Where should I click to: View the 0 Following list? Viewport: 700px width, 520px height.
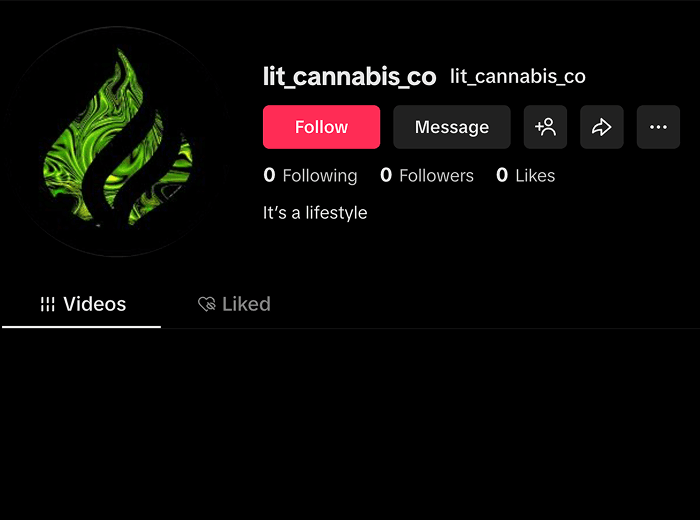(310, 175)
